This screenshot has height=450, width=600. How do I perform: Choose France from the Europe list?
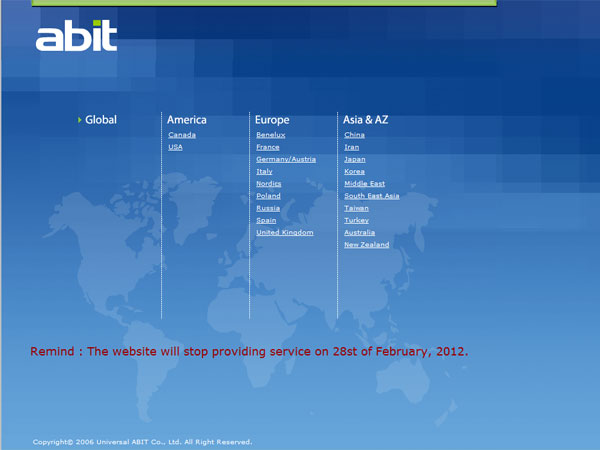(x=268, y=147)
